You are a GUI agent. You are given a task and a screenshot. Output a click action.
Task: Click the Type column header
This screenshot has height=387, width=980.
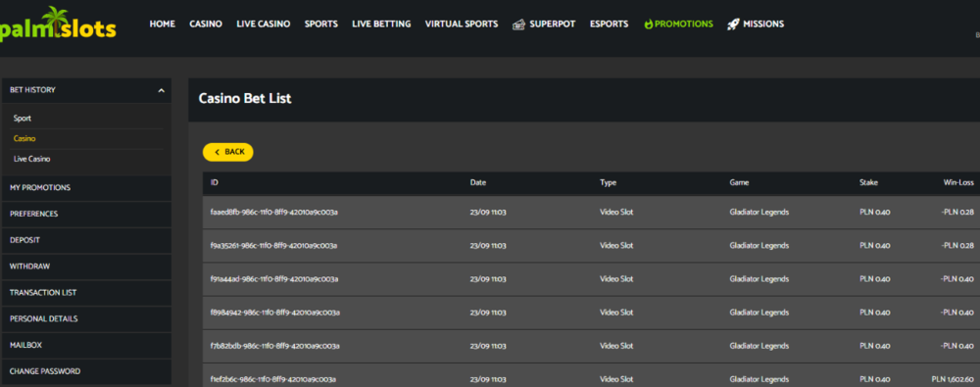coord(609,183)
